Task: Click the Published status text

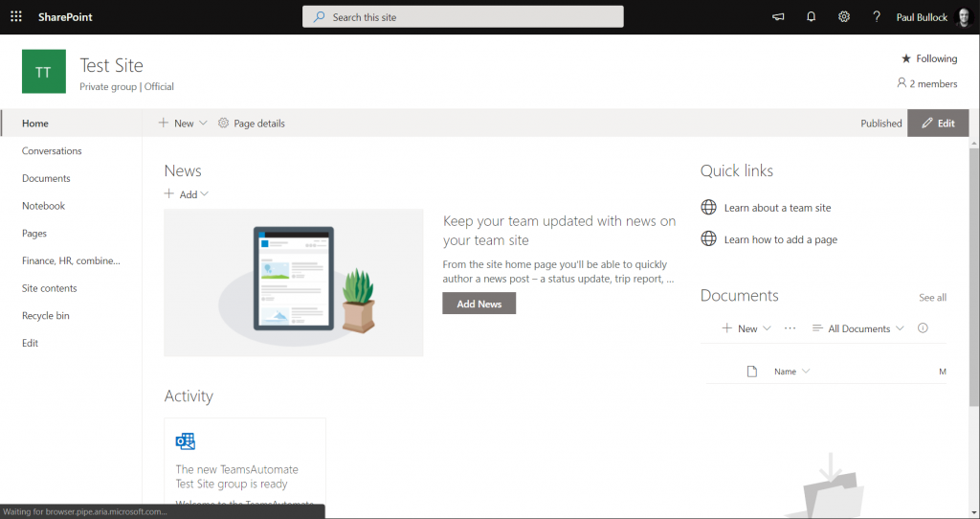Action: (x=880, y=124)
